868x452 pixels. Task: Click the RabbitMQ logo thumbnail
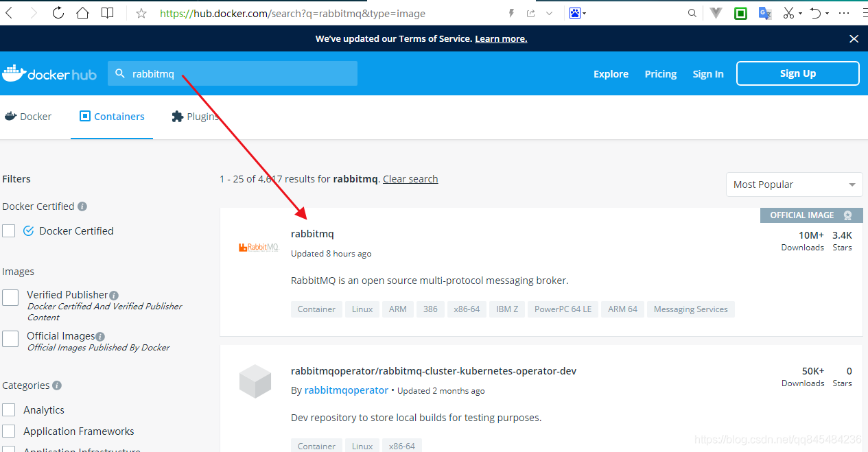click(258, 248)
